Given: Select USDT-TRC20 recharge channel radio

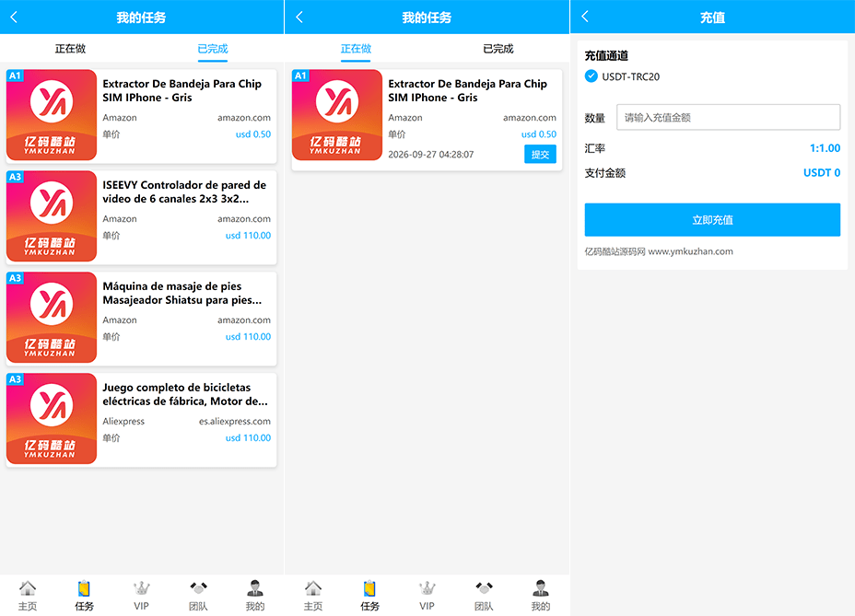Looking at the screenshot, I should tap(591, 76).
